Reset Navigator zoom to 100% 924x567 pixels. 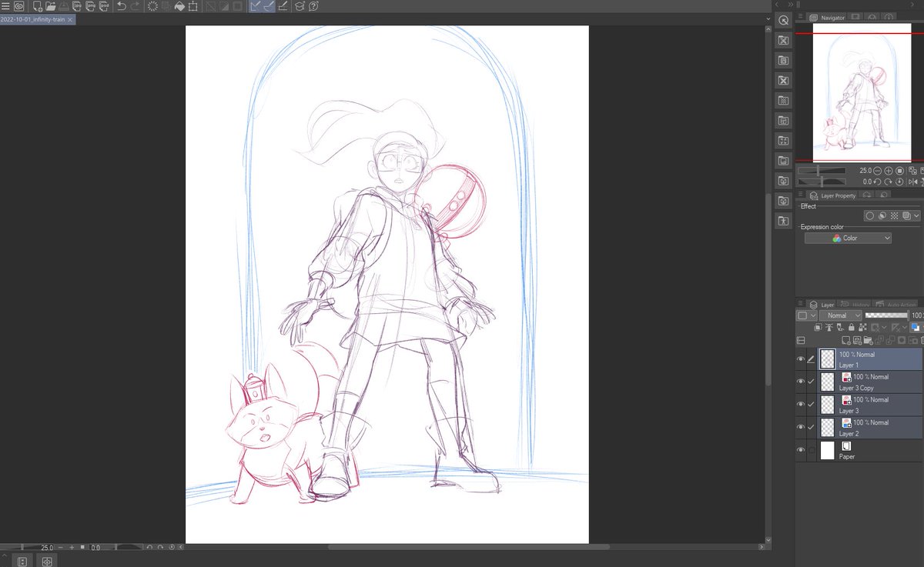click(x=899, y=171)
